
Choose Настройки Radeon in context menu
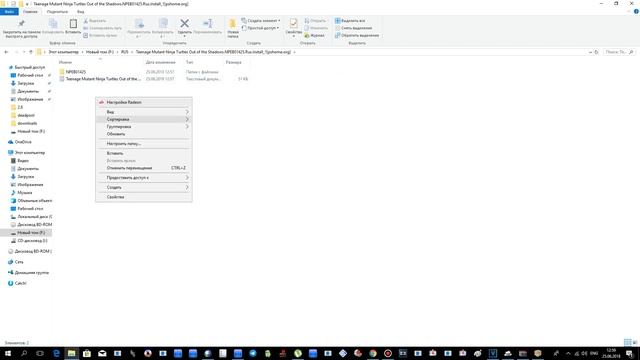pos(144,102)
